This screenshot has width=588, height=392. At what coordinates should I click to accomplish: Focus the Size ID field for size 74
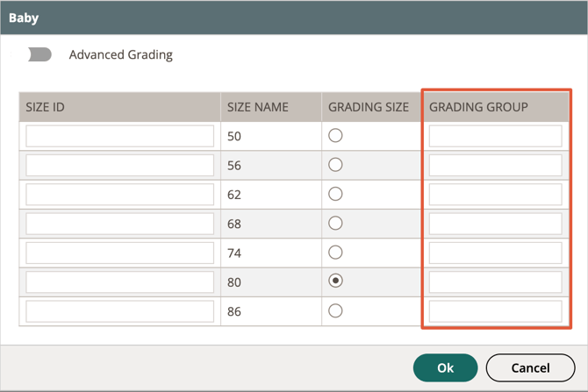119,253
